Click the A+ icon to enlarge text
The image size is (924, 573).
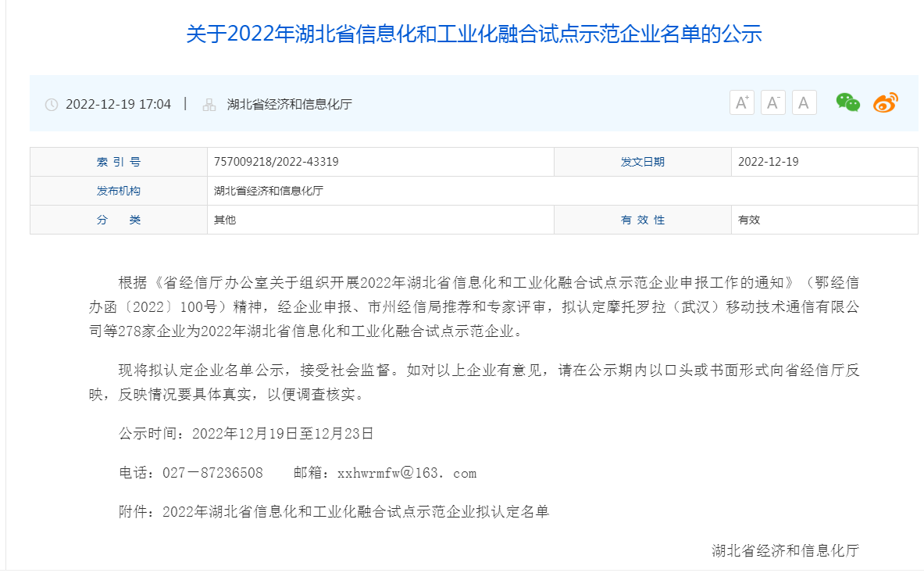click(x=740, y=102)
